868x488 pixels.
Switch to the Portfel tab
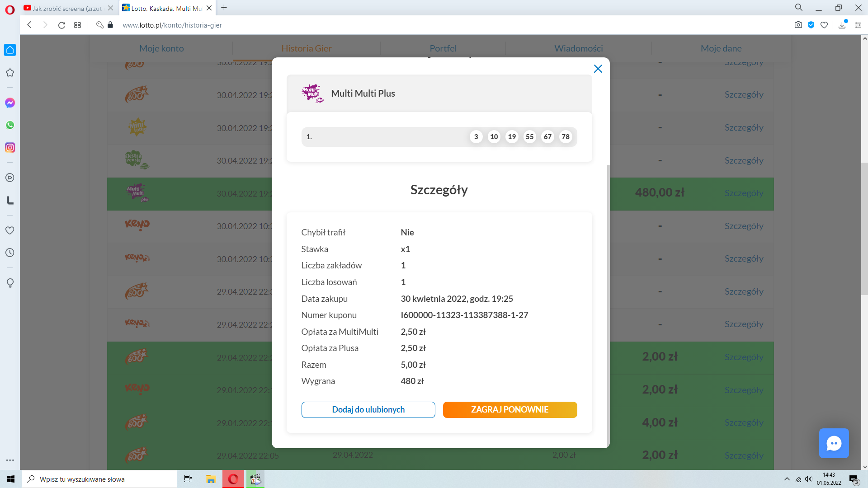tap(443, 48)
